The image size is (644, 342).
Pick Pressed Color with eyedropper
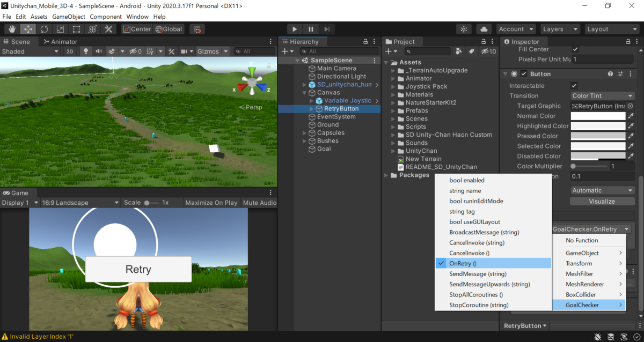(x=631, y=136)
